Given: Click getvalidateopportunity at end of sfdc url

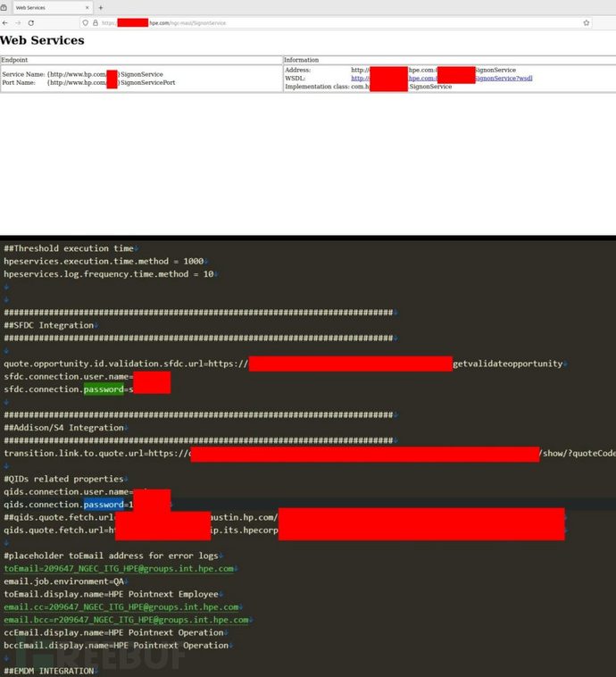Looking at the screenshot, I should (x=508, y=364).
